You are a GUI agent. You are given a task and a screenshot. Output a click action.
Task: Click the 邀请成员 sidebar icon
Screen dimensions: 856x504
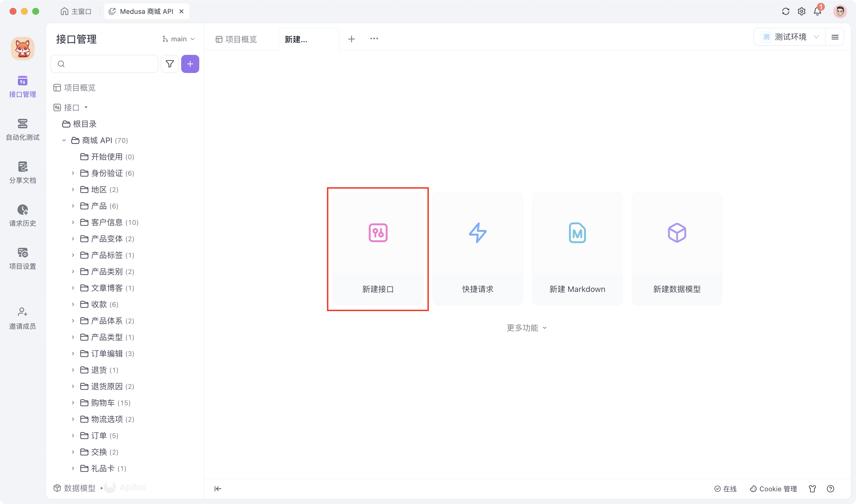click(22, 318)
